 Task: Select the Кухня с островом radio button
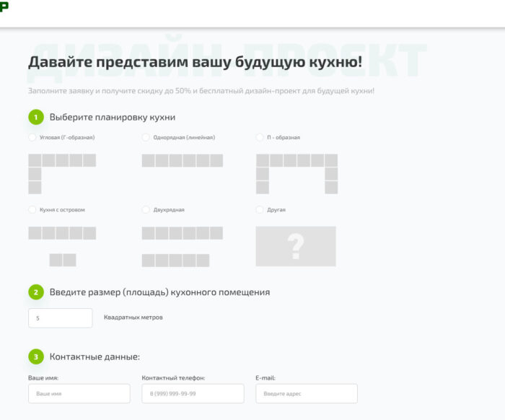point(32,209)
